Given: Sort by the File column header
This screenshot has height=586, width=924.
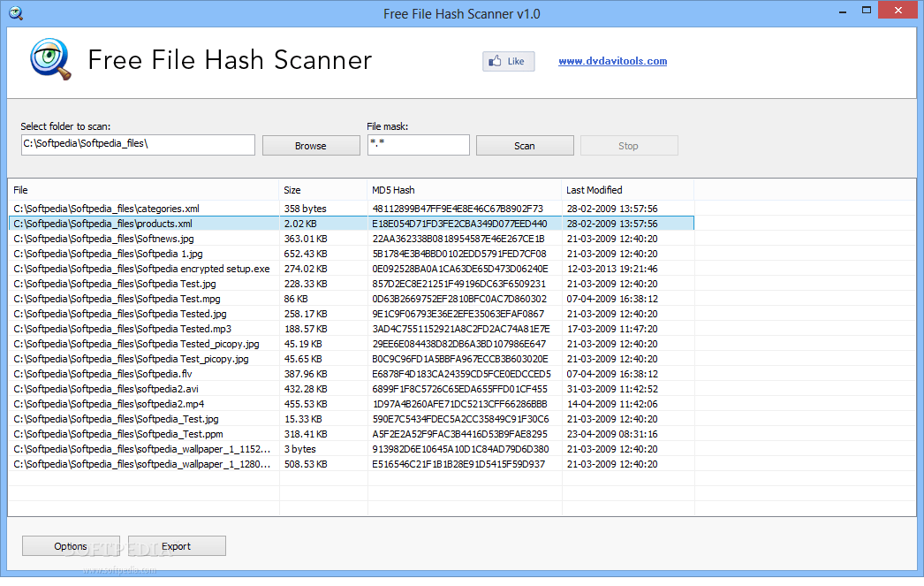Looking at the screenshot, I should (x=143, y=190).
